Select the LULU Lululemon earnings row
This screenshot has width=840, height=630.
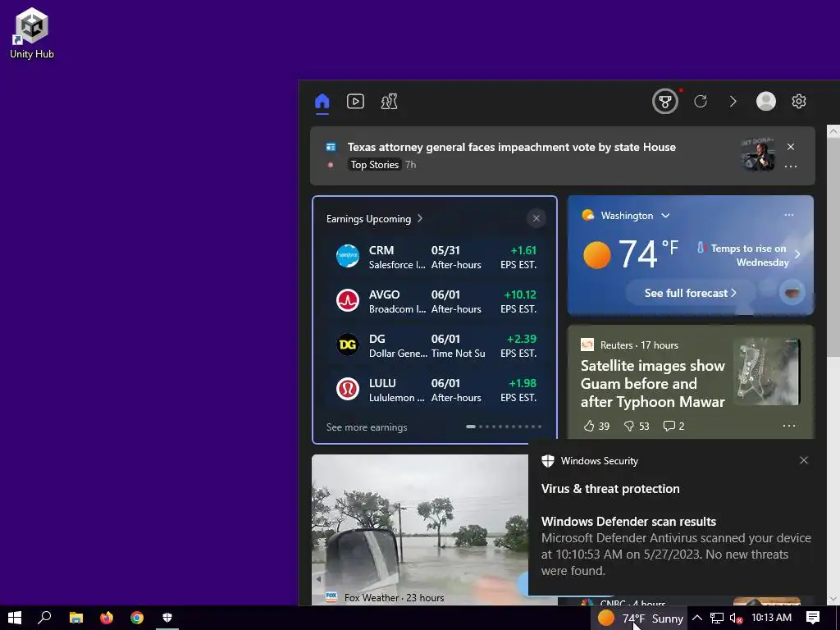[435, 390]
